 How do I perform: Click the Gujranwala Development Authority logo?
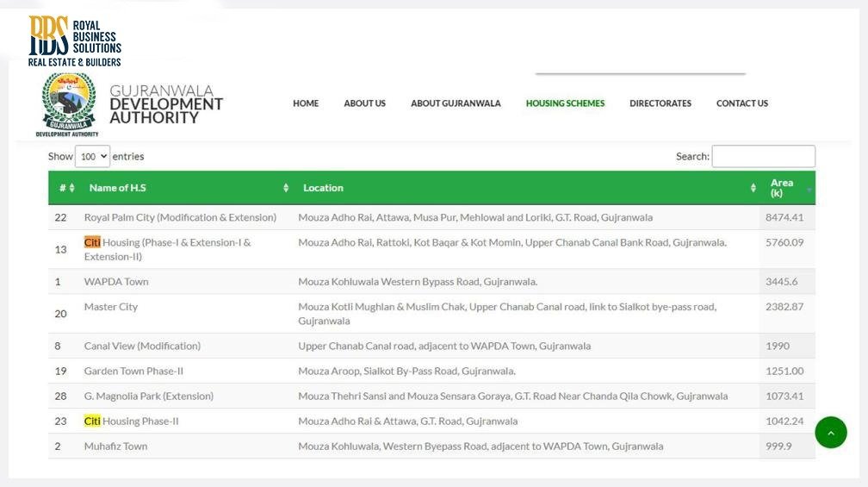[70, 104]
